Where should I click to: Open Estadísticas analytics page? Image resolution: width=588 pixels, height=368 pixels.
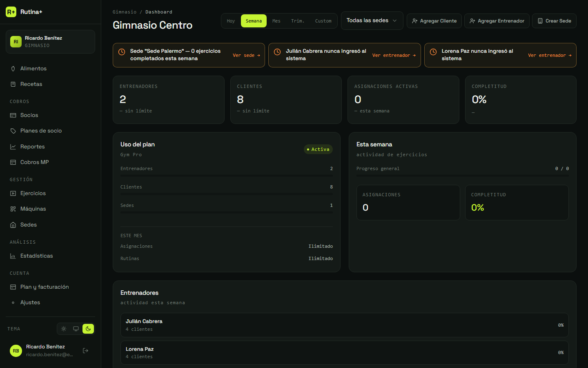[50, 256]
